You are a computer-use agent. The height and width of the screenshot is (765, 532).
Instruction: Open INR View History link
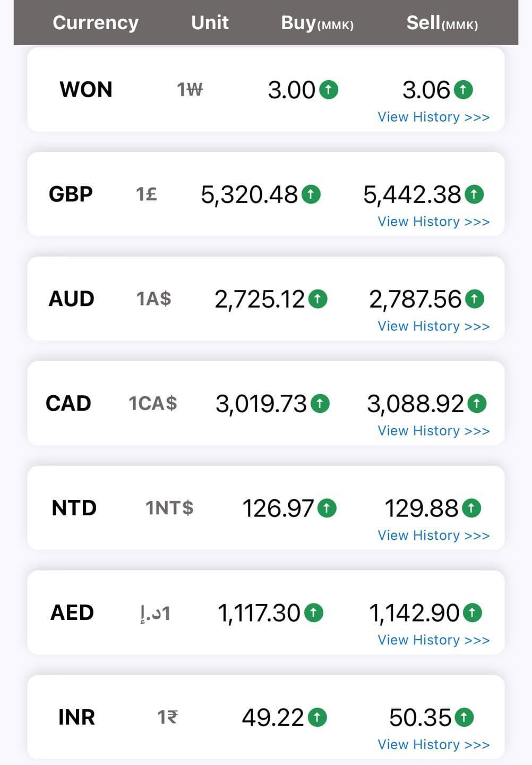433,745
